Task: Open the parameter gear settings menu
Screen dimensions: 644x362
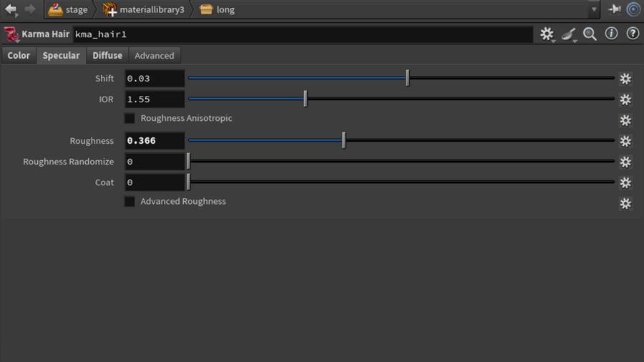Action: (547, 34)
